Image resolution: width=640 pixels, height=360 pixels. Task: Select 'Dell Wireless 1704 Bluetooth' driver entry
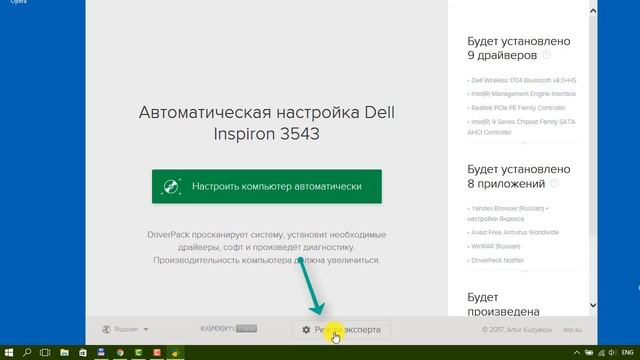(522, 80)
